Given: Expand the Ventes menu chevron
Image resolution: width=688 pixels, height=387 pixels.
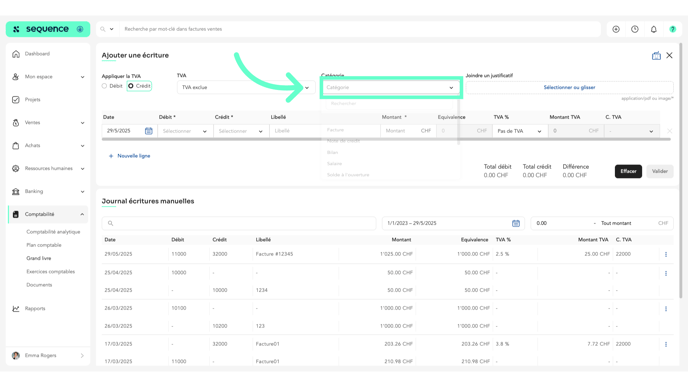Looking at the screenshot, I should point(82,123).
